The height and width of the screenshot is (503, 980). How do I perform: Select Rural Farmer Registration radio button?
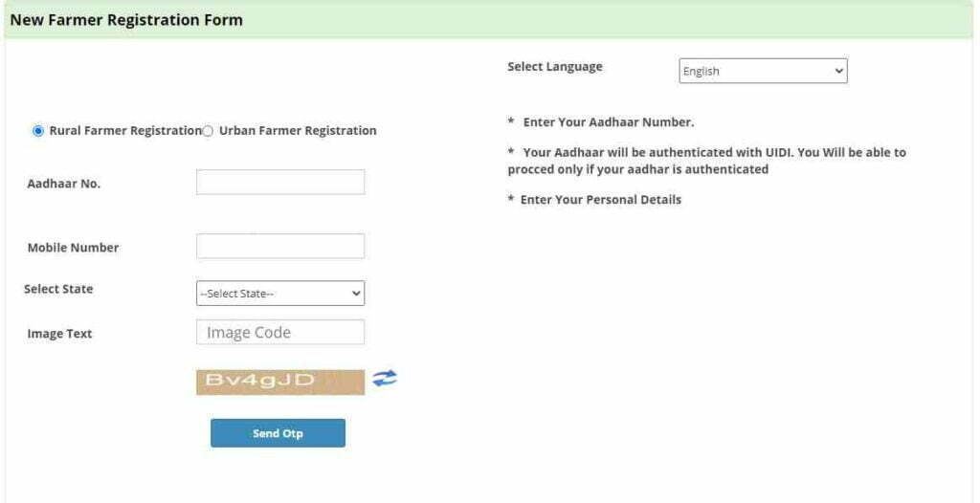[38, 131]
